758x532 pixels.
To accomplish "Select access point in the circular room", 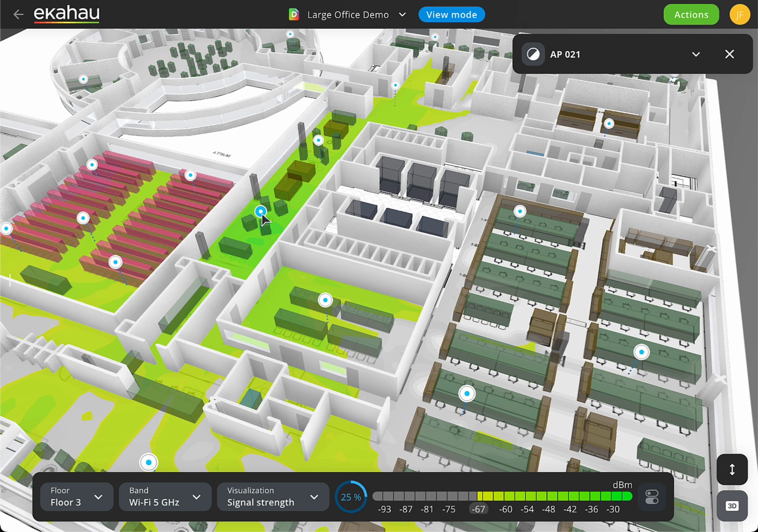I will (x=83, y=79).
